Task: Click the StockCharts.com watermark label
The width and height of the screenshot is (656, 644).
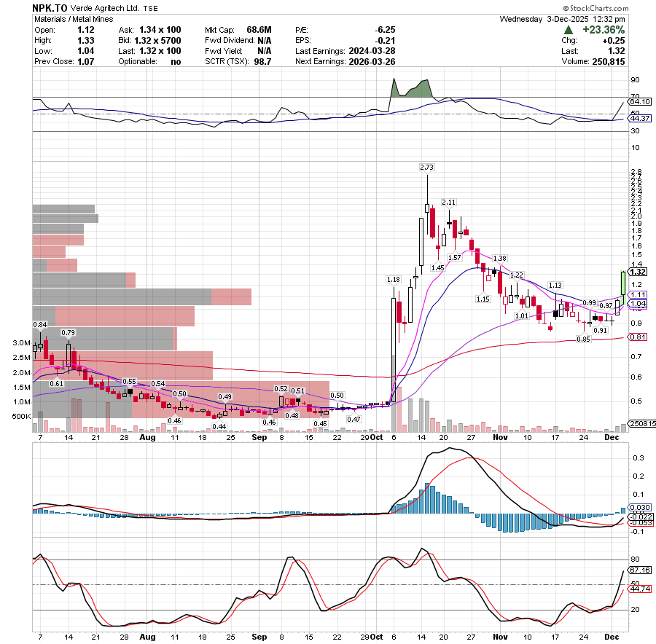Action: point(596,8)
